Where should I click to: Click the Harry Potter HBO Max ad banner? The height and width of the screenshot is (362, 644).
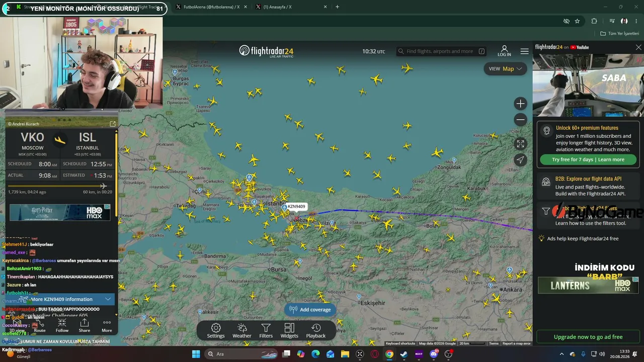pos(60,212)
